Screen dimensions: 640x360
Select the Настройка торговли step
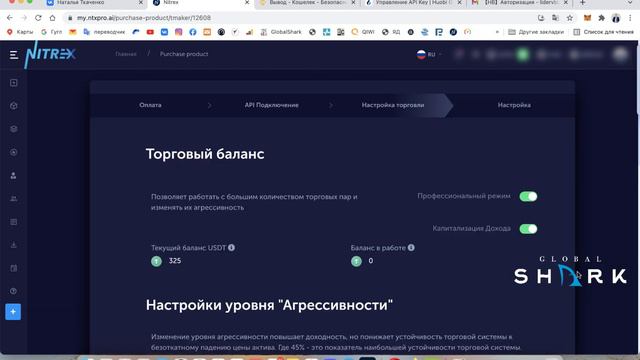[x=393, y=105]
